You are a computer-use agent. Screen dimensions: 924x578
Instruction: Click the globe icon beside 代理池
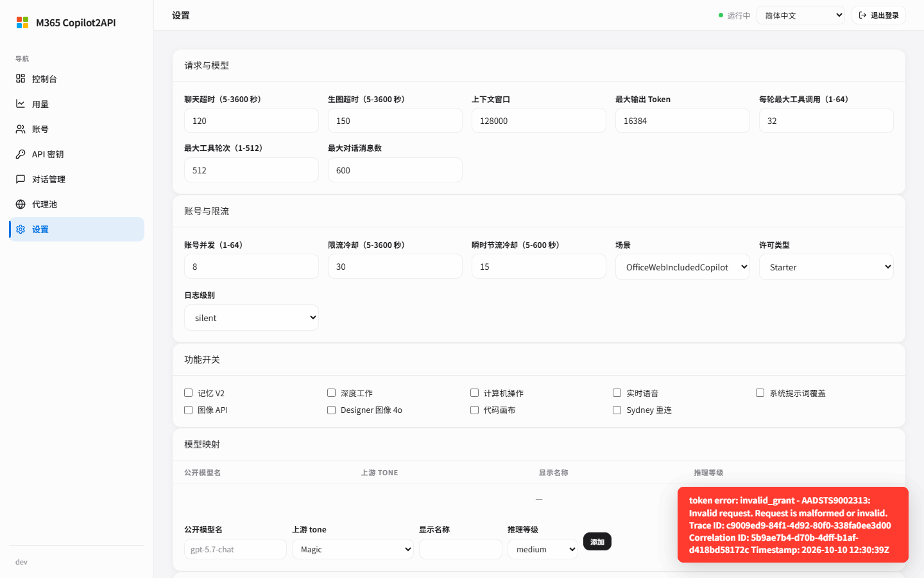pyautogui.click(x=21, y=204)
